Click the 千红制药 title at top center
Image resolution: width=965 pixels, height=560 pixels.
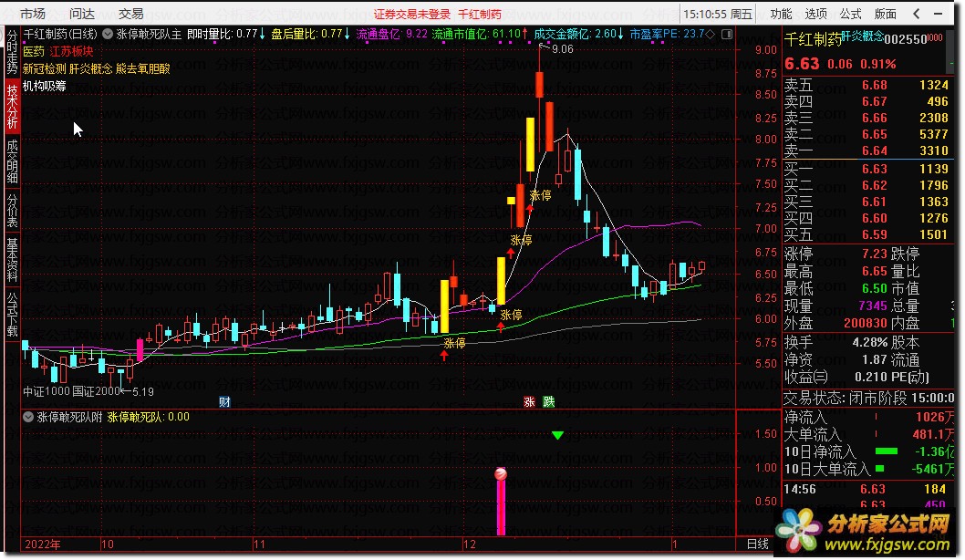(x=480, y=15)
